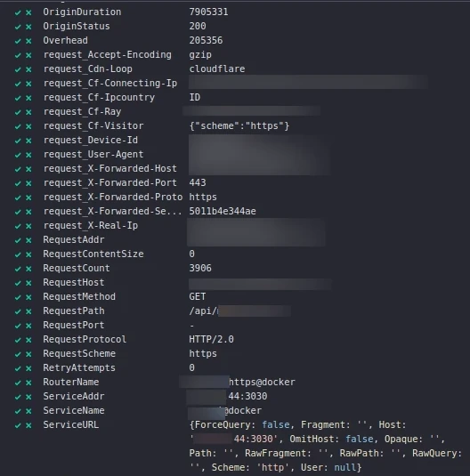This screenshot has width=470, height=476.
Task: Select the RouterName field label
Action: (71, 382)
